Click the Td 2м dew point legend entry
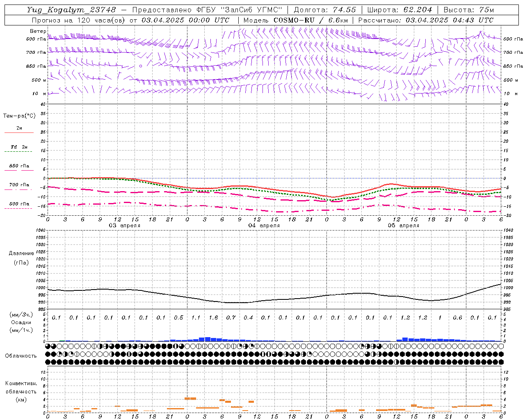This screenshot has height=420, width=525. pyautogui.click(x=19, y=148)
